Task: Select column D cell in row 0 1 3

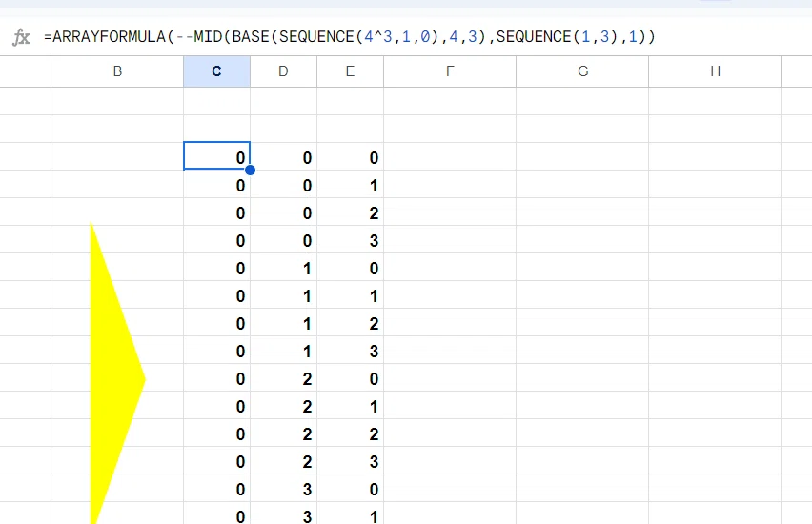Action: click(283, 350)
